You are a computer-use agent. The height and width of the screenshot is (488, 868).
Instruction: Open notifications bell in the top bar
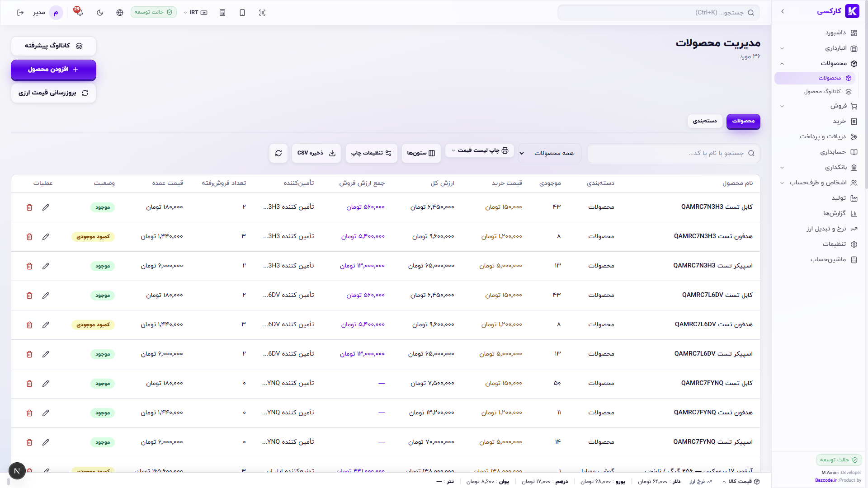point(80,13)
